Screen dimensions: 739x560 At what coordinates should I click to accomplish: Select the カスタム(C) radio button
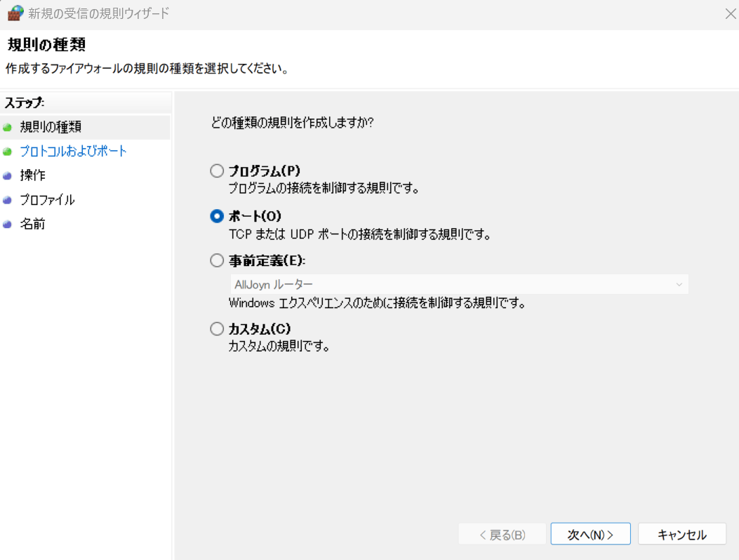coord(217,328)
